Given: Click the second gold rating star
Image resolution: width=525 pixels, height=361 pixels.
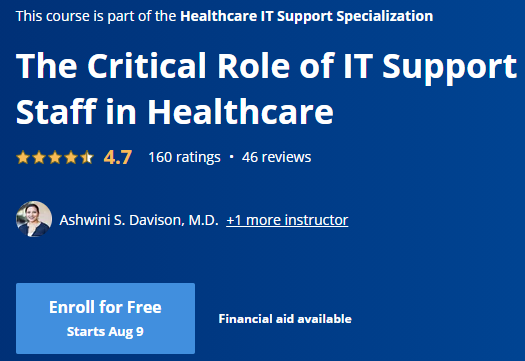Looking at the screenshot, I should click(x=39, y=157).
